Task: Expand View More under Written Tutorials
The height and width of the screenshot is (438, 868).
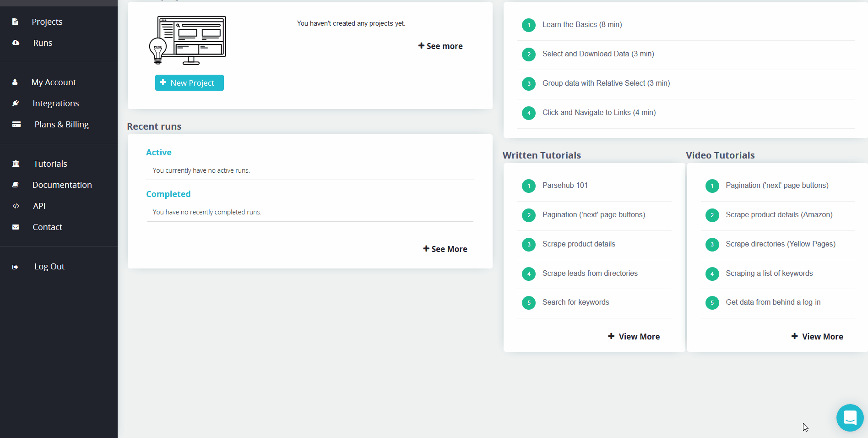Action: [634, 336]
